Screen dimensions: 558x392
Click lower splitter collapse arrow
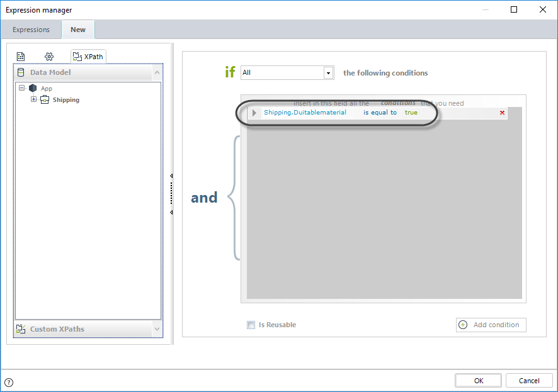[x=171, y=213]
